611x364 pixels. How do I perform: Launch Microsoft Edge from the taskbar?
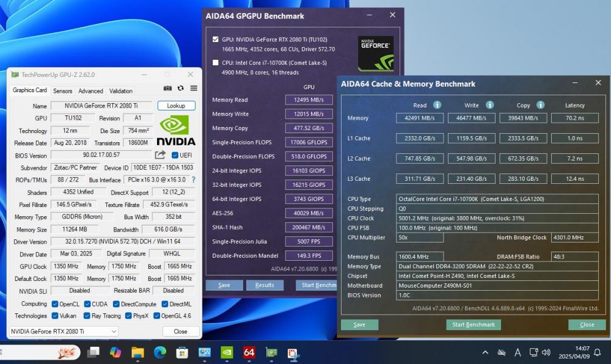[x=159, y=353]
